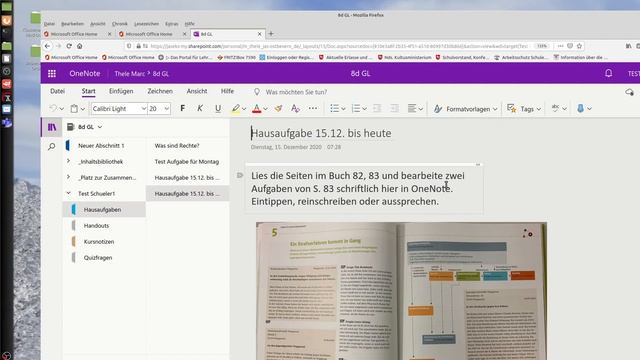Click the 'Was möchten Sie tun?' search field
The width and height of the screenshot is (640, 360).
click(296, 92)
